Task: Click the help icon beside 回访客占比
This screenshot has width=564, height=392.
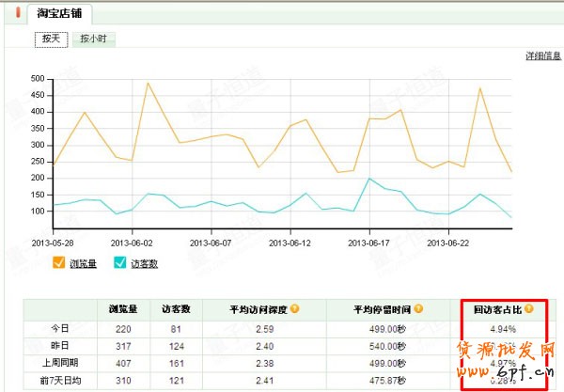Action: (529, 308)
